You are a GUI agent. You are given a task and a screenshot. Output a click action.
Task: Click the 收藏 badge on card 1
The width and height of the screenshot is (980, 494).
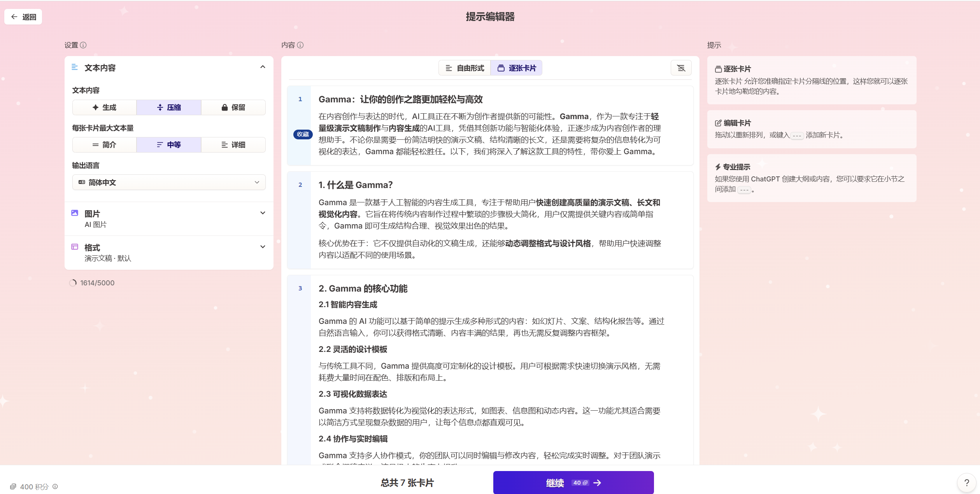[303, 134]
